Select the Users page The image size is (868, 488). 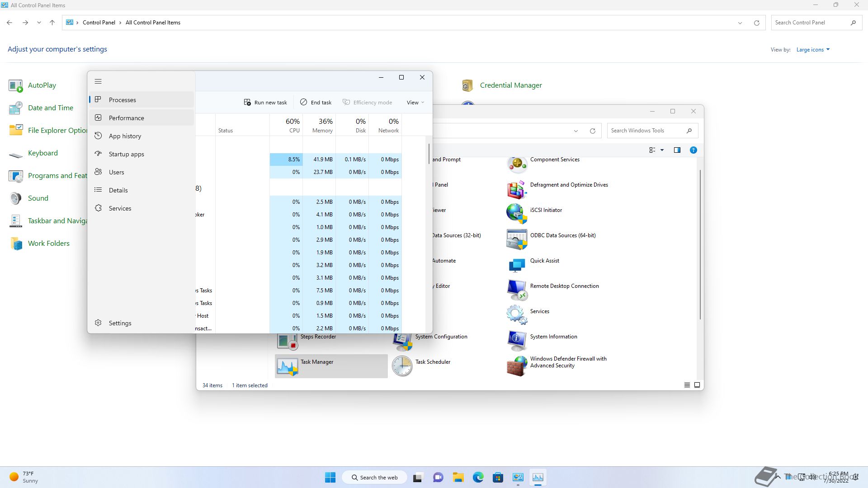(142, 172)
